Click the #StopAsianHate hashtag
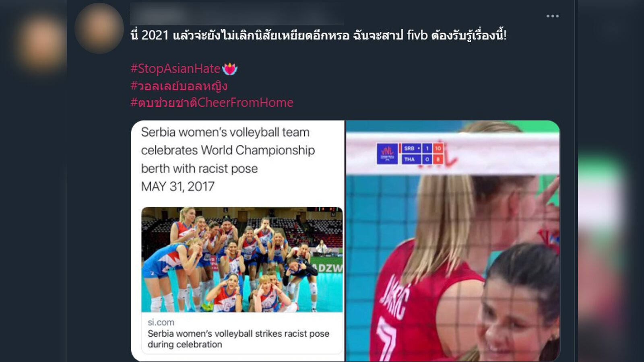The image size is (644, 362). 175,69
